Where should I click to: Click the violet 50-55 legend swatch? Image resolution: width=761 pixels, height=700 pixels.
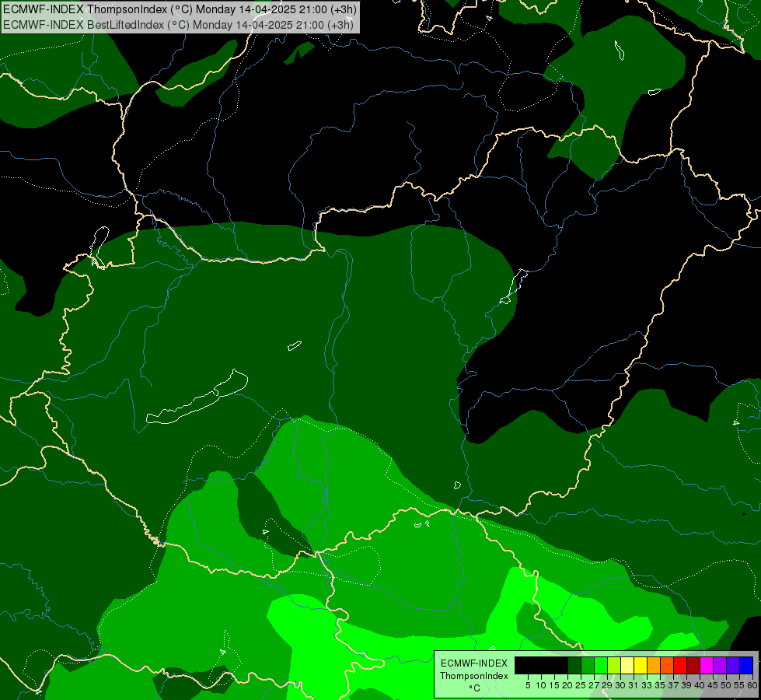(733, 665)
